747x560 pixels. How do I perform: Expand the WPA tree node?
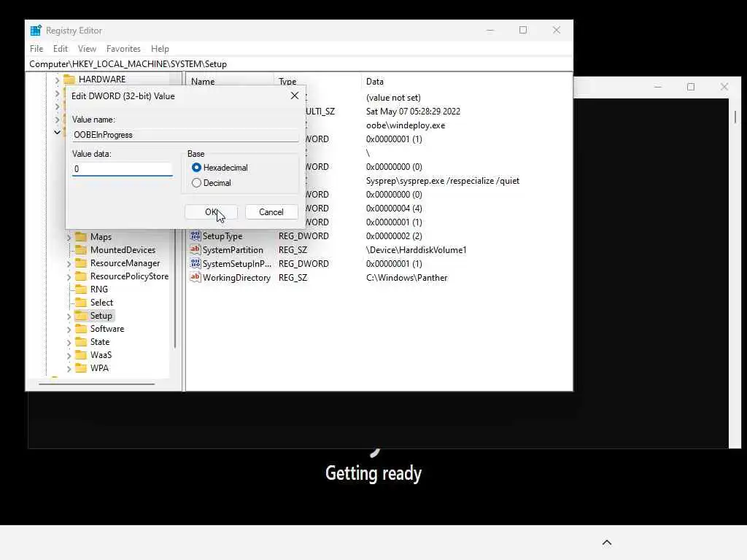(x=69, y=368)
